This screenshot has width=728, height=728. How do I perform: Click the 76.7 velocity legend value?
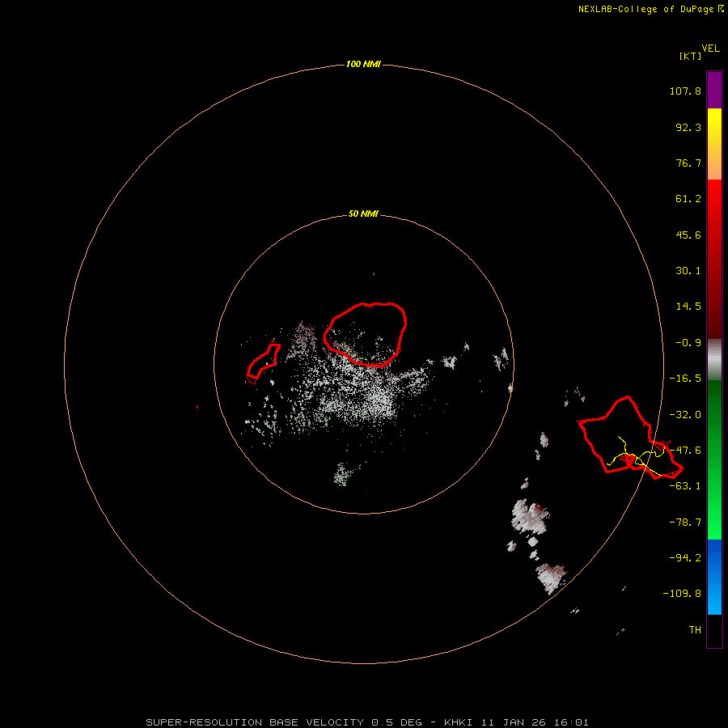pos(688,163)
